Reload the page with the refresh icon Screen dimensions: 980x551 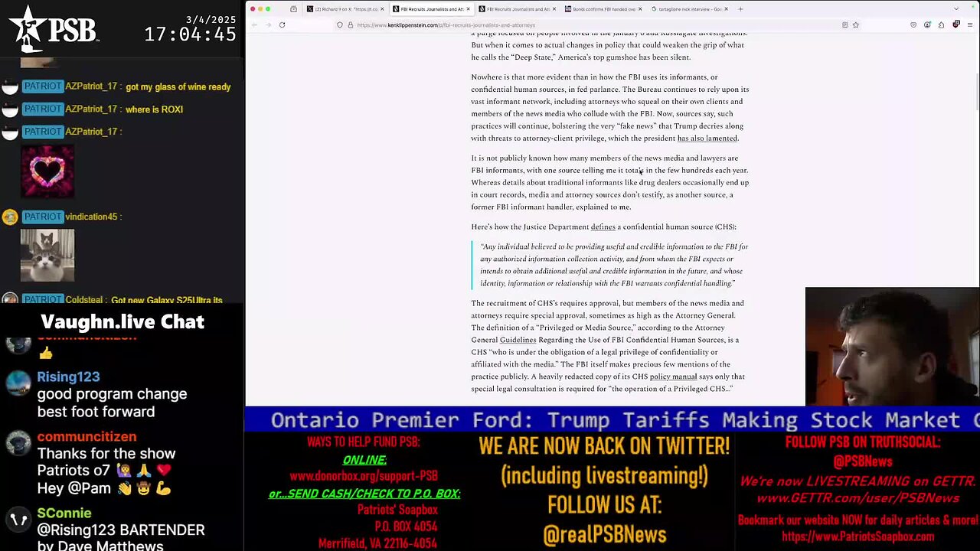click(282, 24)
